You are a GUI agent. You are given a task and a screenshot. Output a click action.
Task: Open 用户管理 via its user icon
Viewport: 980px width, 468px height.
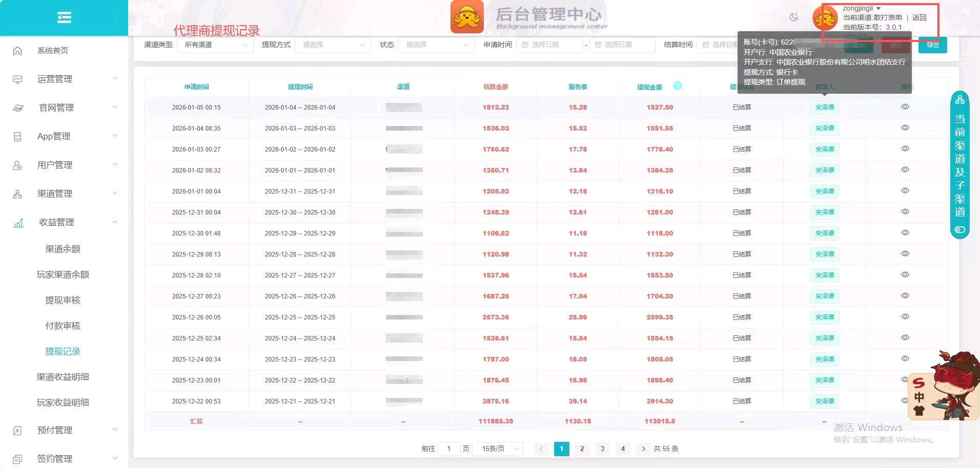(17, 165)
